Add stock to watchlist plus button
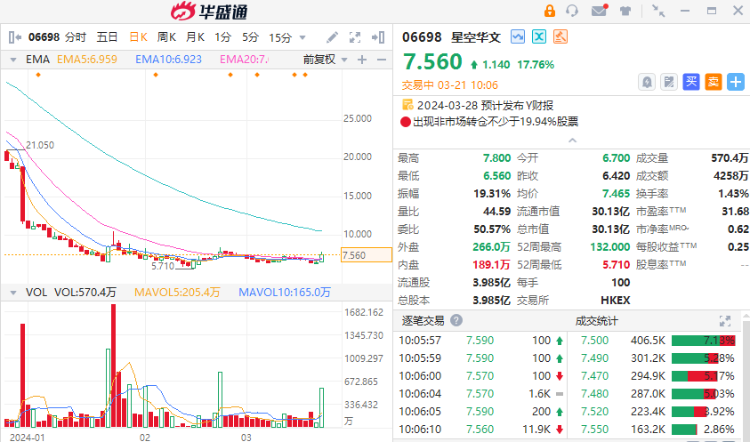 736,82
